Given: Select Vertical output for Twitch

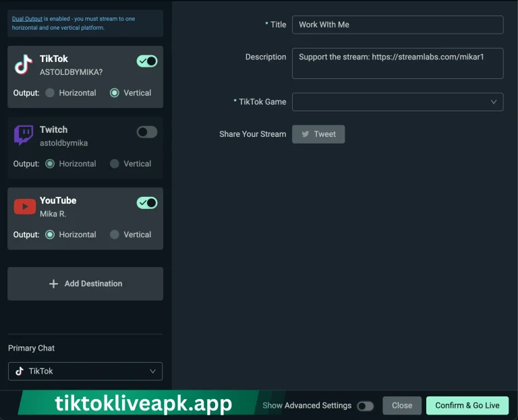Looking at the screenshot, I should [114, 164].
